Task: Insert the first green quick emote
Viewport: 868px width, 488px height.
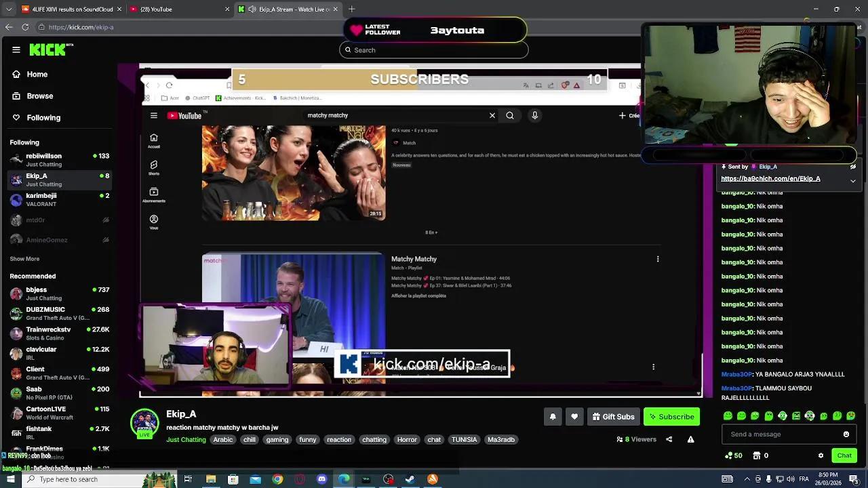Action: pyautogui.click(x=728, y=416)
